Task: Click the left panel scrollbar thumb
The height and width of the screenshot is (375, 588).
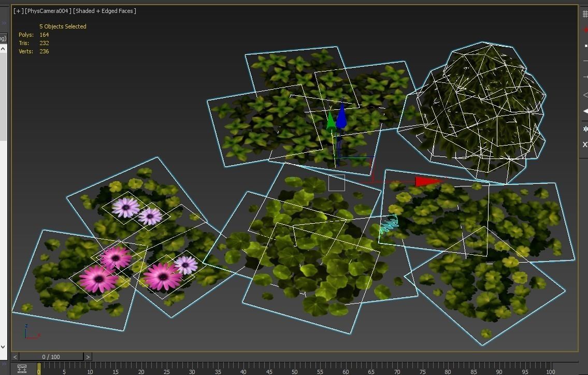Action: (x=3, y=97)
